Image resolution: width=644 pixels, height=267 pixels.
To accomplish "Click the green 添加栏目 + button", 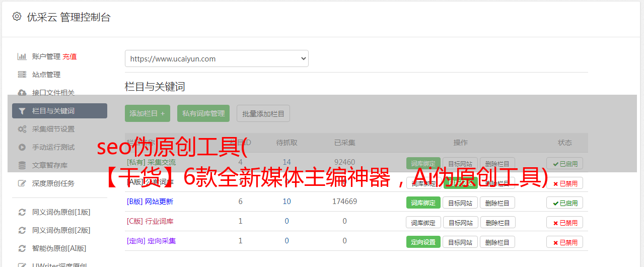I will (x=148, y=113).
